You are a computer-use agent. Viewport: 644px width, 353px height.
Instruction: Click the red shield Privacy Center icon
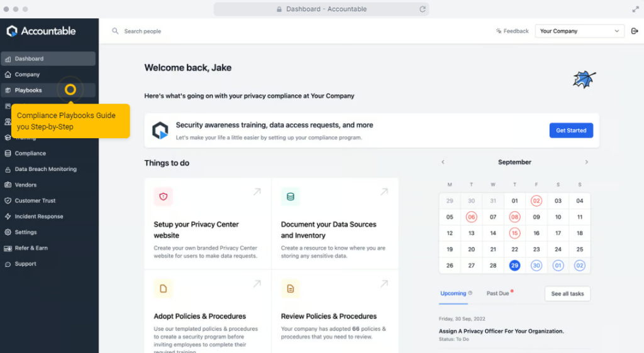pyautogui.click(x=164, y=197)
